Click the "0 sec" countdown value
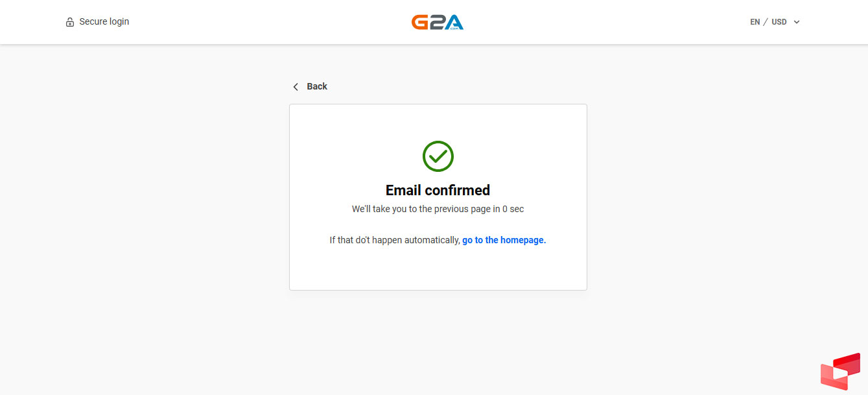 (513, 209)
